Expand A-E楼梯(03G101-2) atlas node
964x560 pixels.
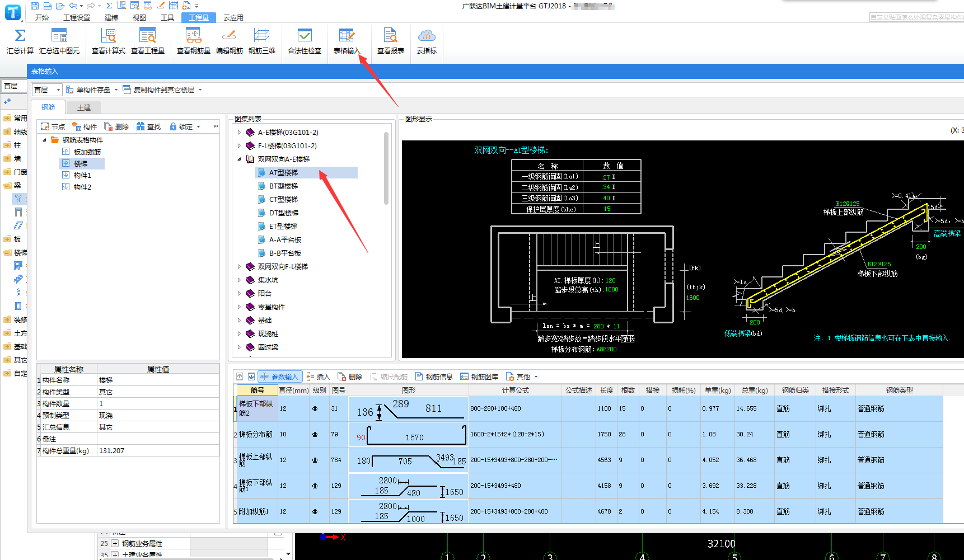240,133
